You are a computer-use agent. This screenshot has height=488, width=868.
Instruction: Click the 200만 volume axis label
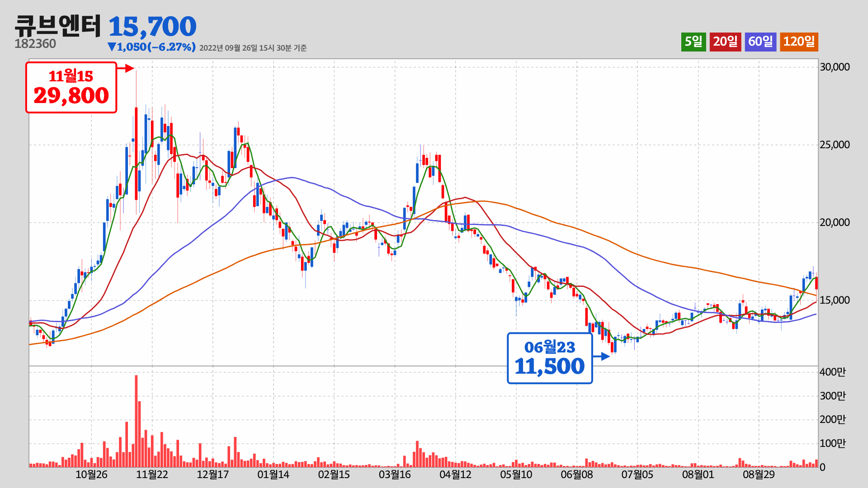(832, 420)
